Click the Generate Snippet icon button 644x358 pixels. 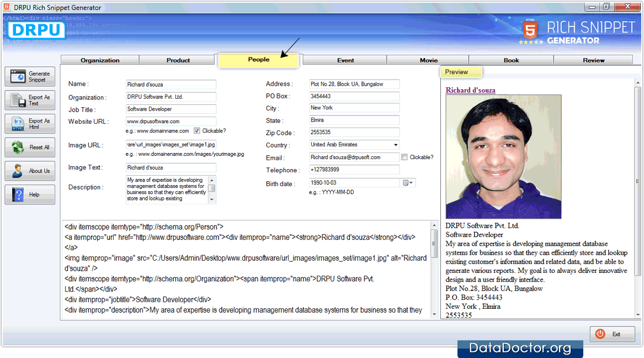(x=30, y=76)
